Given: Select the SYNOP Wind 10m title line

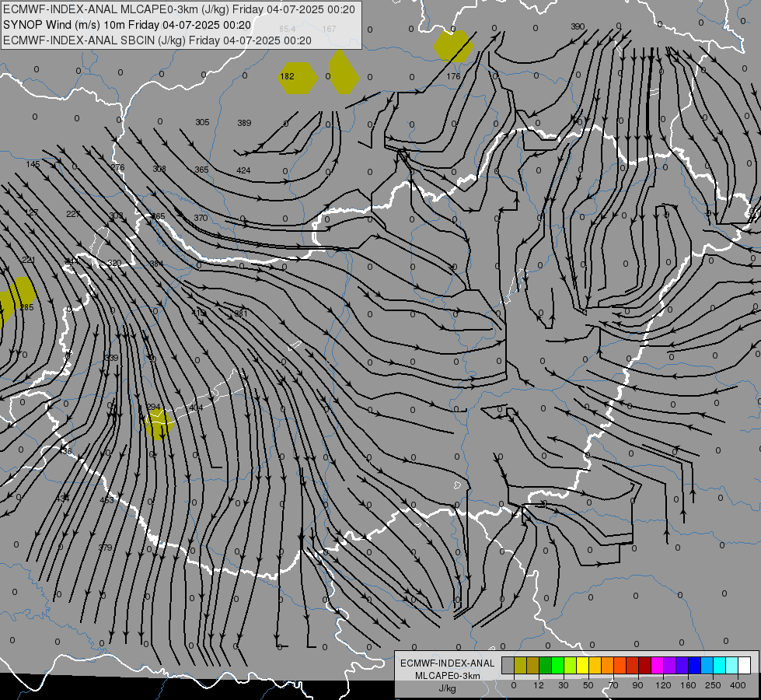Looking at the screenshot, I should tap(127, 25).
